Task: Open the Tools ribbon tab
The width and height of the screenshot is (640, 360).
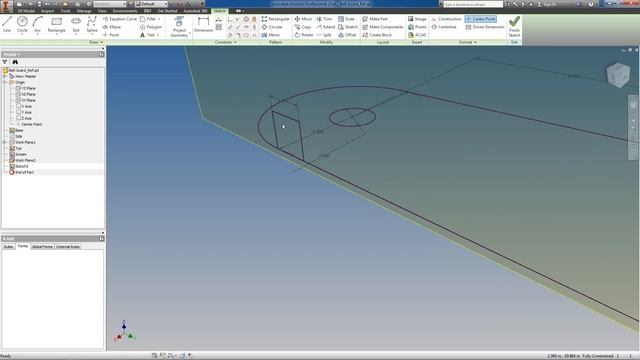Action: pos(65,11)
